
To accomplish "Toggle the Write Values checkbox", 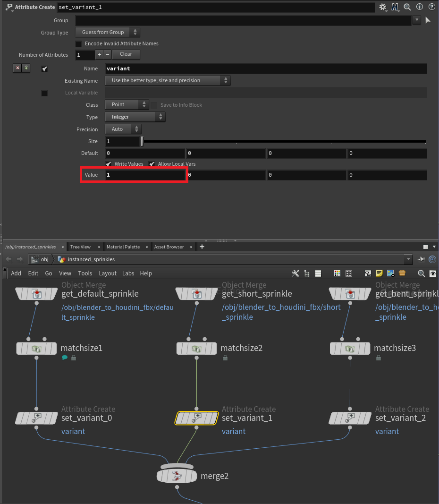I will coord(109,164).
